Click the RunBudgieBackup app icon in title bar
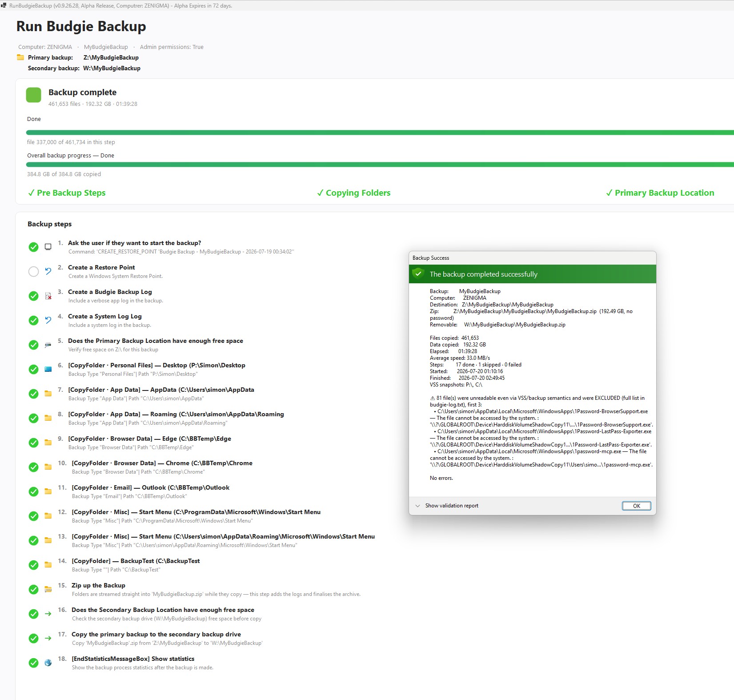The height and width of the screenshot is (700, 734). click(4, 6)
